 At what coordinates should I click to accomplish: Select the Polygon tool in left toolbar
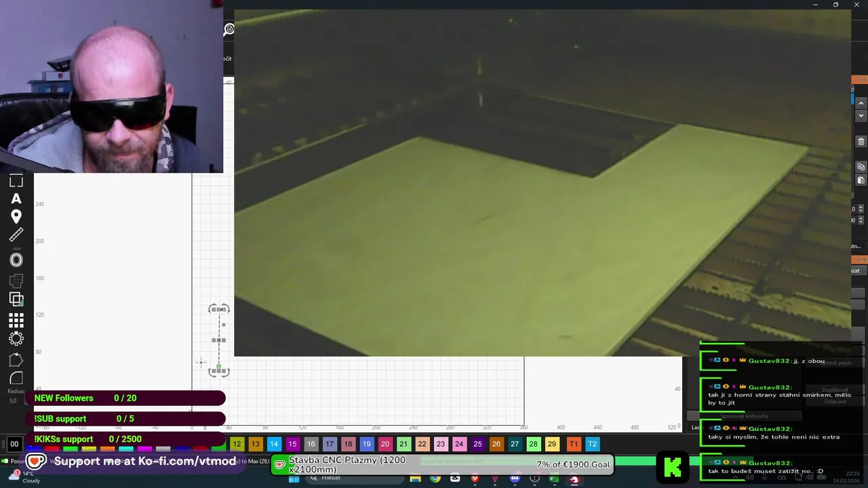click(16, 359)
